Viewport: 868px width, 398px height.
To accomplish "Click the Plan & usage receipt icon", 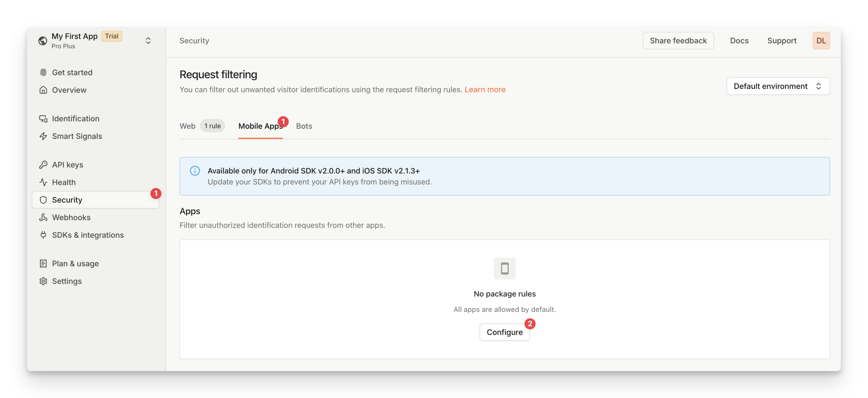I will (x=43, y=263).
